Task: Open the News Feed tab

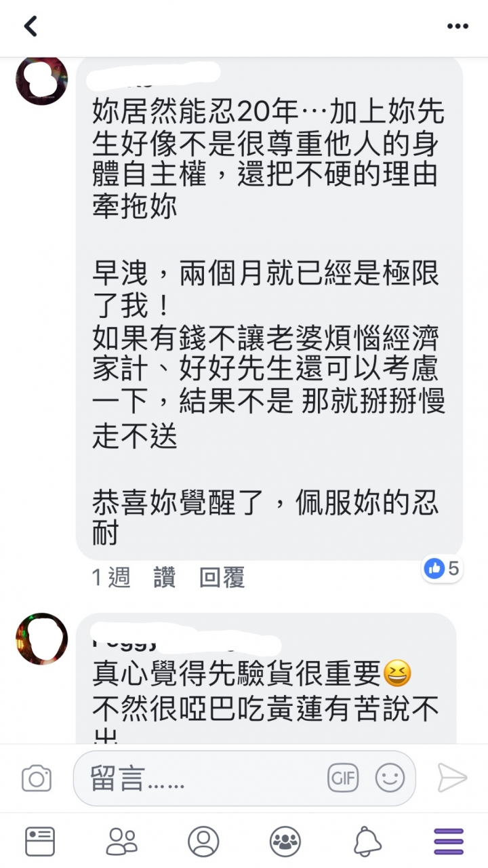Action: click(x=40, y=842)
